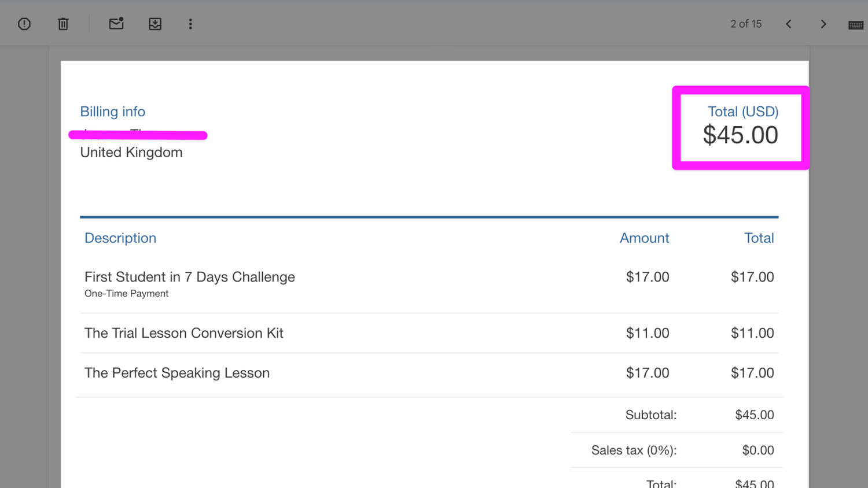
Task: Click the "2 of 15" message counter
Action: tap(746, 24)
